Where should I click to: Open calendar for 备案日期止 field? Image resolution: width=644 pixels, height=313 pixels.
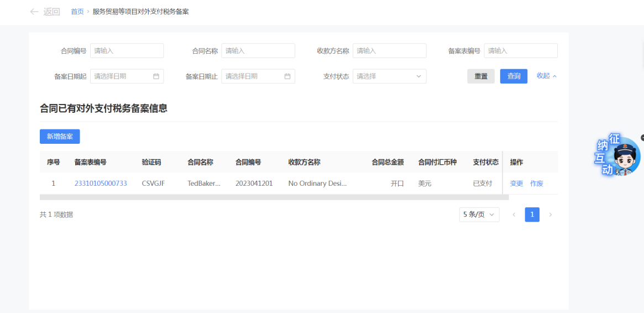pos(287,76)
